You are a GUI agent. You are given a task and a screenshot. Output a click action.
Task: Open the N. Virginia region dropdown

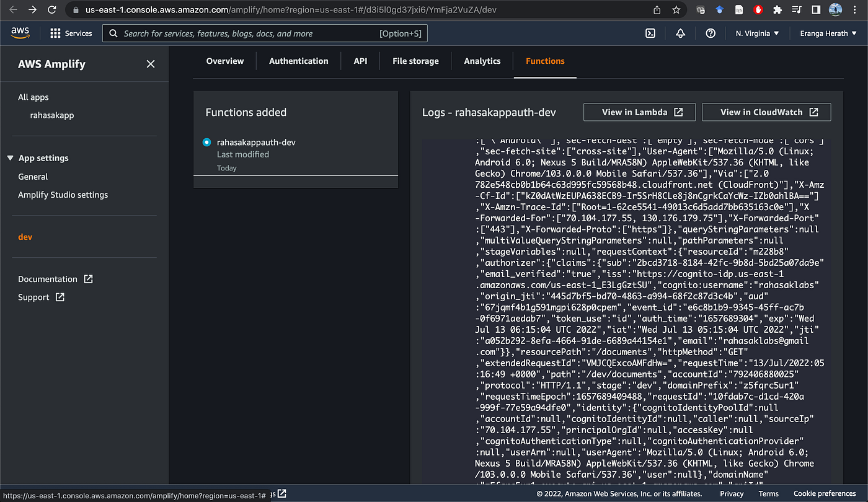(x=757, y=33)
